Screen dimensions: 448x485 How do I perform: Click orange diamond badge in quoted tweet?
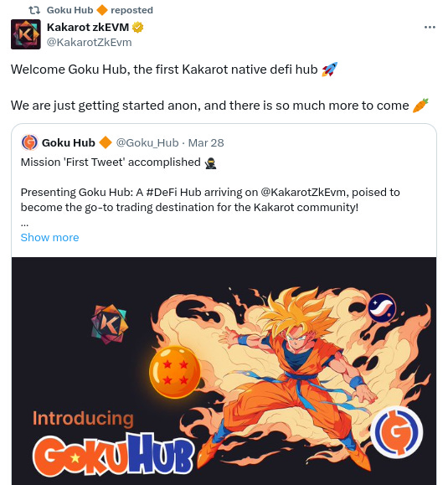106,142
